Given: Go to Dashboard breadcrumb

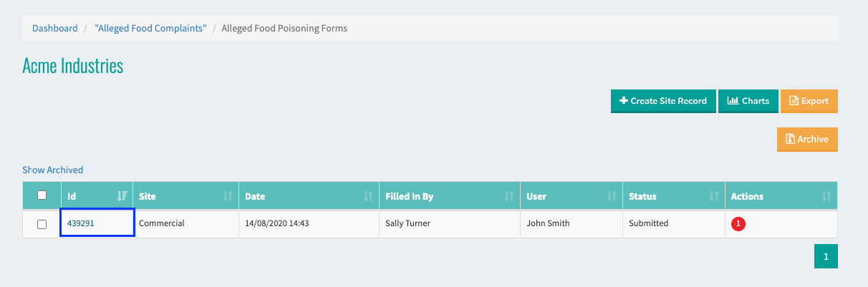Looking at the screenshot, I should tap(55, 29).
